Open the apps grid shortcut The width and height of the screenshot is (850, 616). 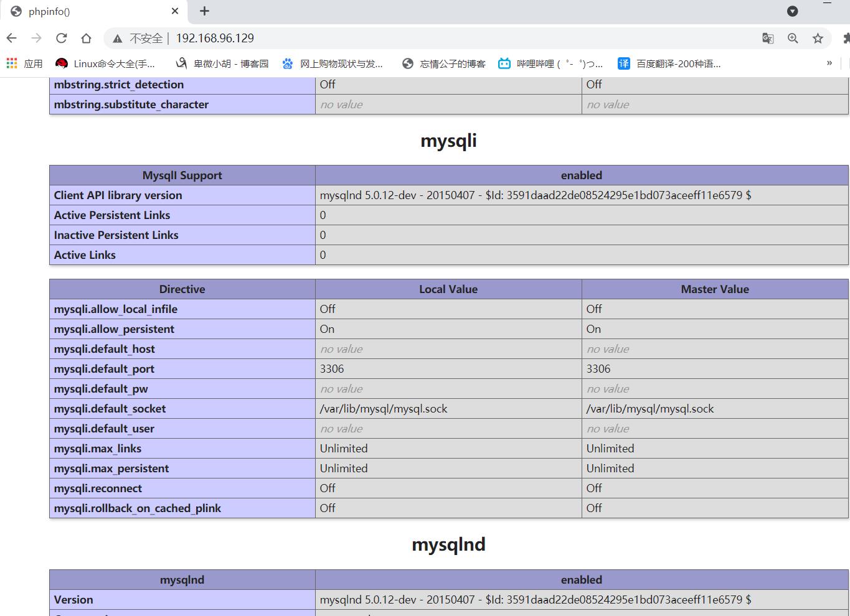tap(24, 63)
